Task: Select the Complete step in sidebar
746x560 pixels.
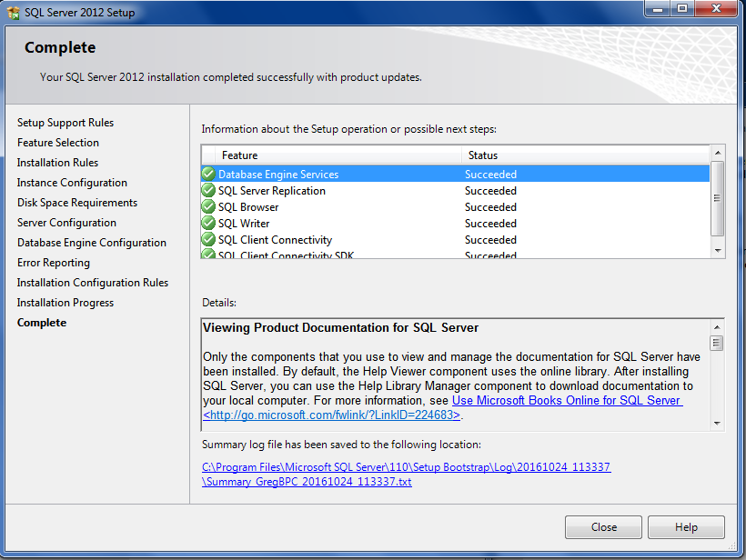Action: click(x=42, y=323)
